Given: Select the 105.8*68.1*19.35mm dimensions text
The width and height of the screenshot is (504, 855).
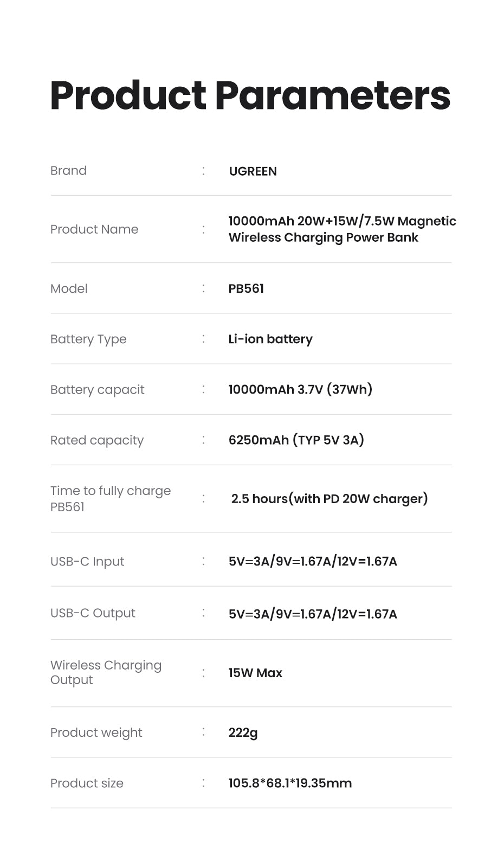Looking at the screenshot, I should coord(290,783).
